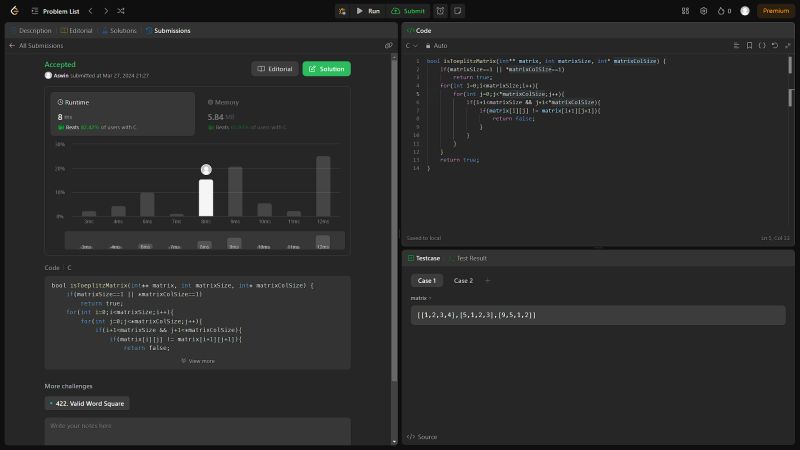Expand editor to fullscreen

pyautogui.click(x=788, y=45)
